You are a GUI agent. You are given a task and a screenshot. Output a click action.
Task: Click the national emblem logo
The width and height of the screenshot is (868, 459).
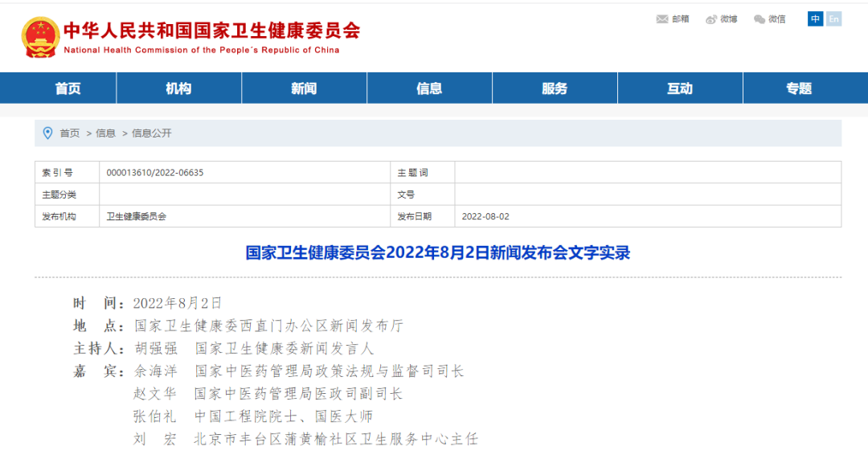[x=40, y=37]
